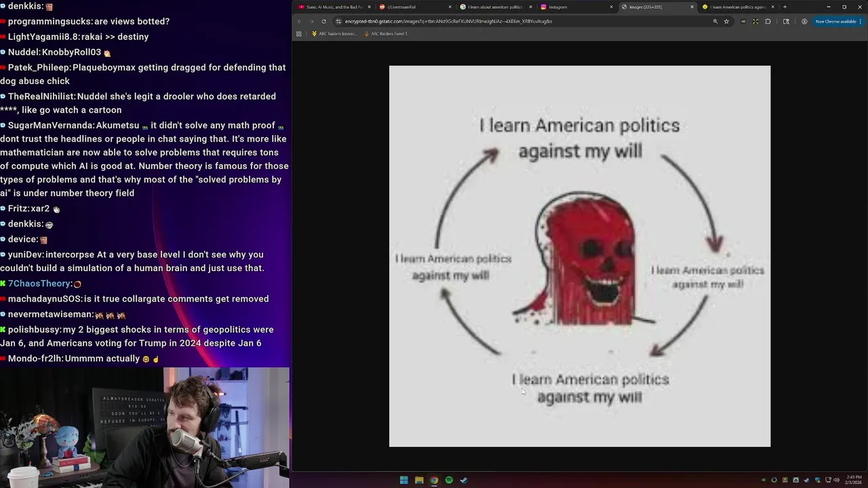Image resolution: width=868 pixels, height=488 pixels.
Task: Open Spotify from the taskbar
Action: [449, 480]
